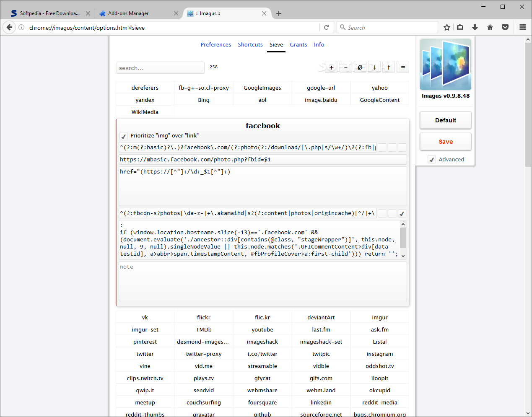Image resolution: width=532 pixels, height=417 pixels.
Task: Bookmark this page with the star icon
Action: [x=447, y=27]
